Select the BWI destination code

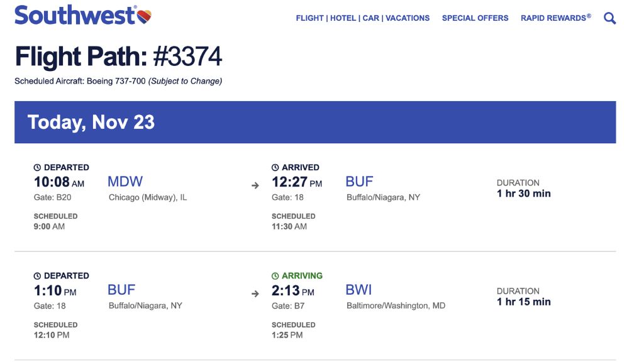[x=359, y=290]
